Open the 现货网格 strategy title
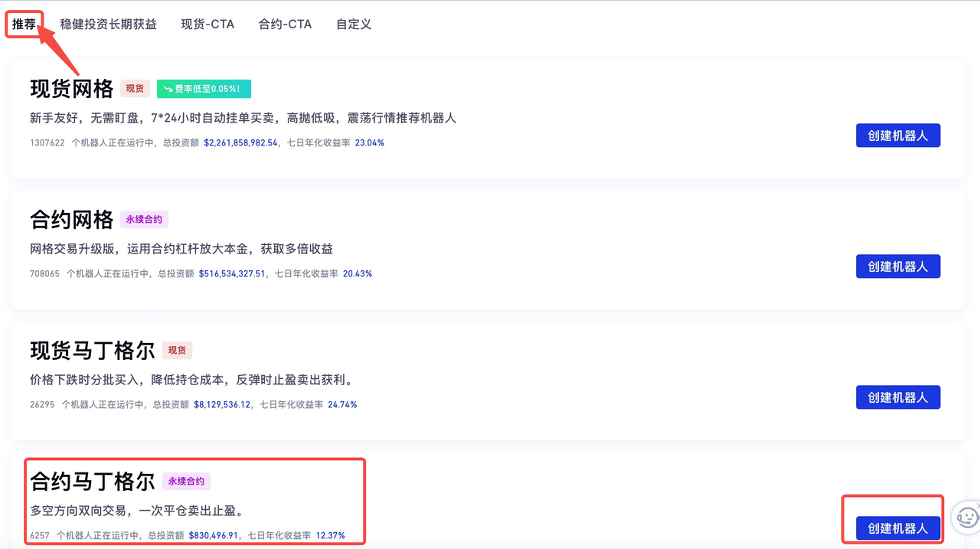Viewport: 980px width, 549px height. pos(72,89)
